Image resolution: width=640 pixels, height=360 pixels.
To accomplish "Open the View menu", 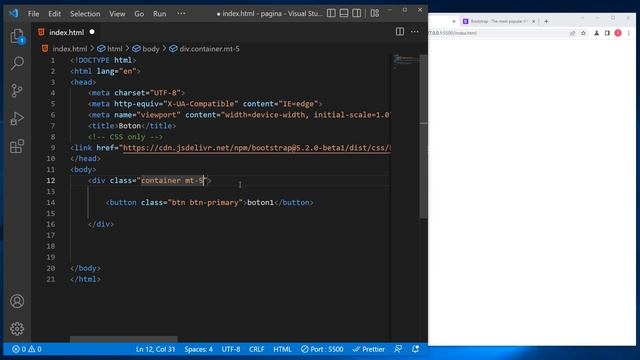I will 117,13.
